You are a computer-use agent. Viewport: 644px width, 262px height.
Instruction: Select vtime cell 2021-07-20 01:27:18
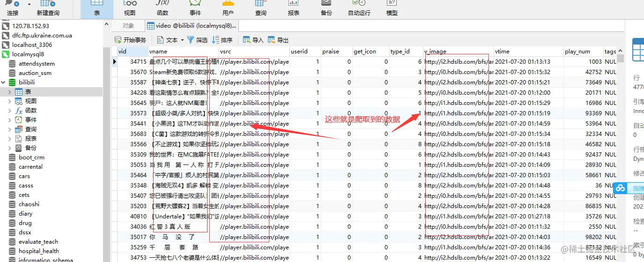[529, 217]
